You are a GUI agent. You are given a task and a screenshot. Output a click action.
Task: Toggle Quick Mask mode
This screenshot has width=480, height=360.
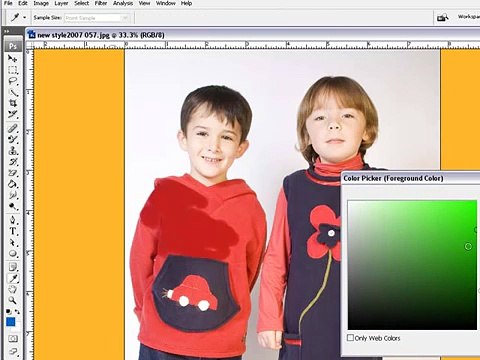13,339
